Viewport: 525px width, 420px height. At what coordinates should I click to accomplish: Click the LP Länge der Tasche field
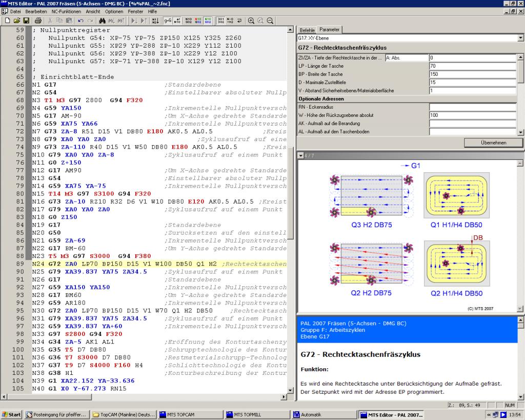click(x=472, y=66)
